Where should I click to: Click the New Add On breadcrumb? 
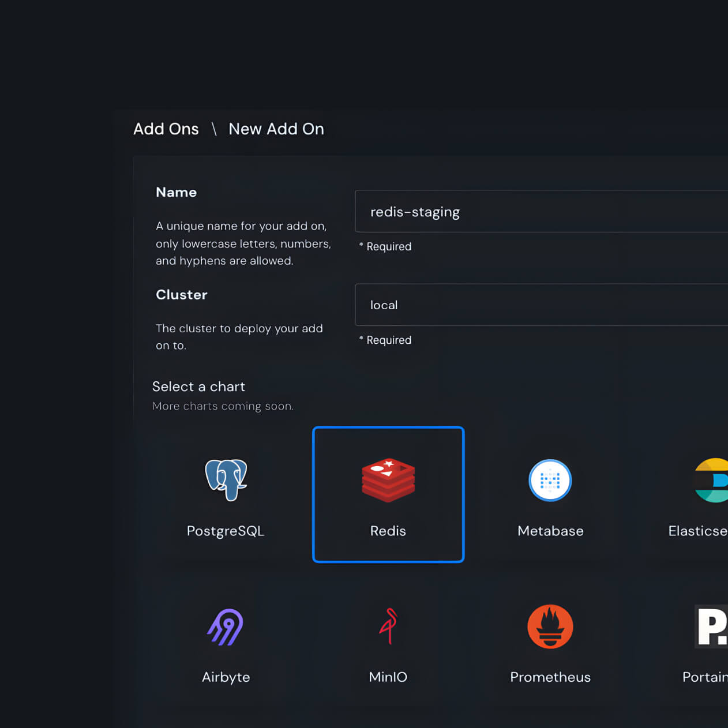pos(276,129)
